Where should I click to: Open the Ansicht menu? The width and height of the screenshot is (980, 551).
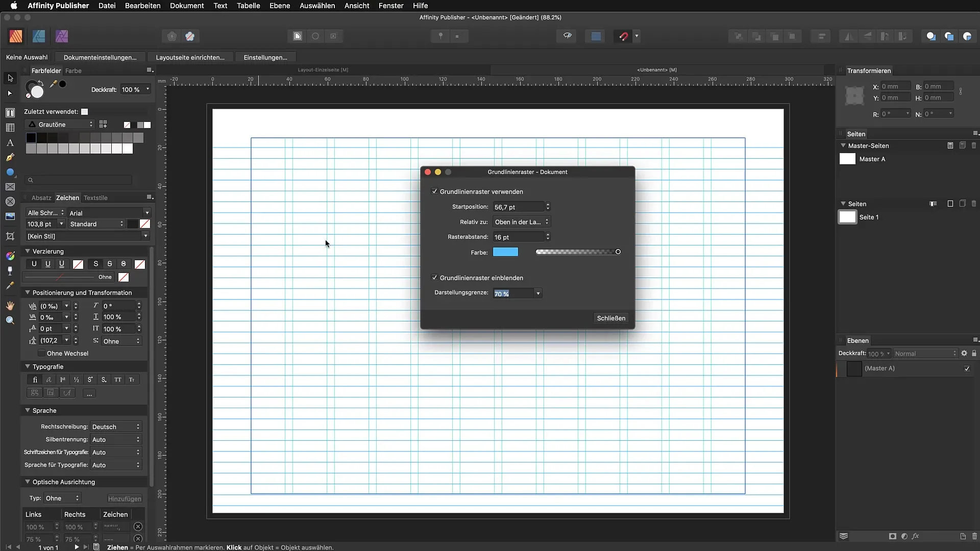tap(357, 6)
